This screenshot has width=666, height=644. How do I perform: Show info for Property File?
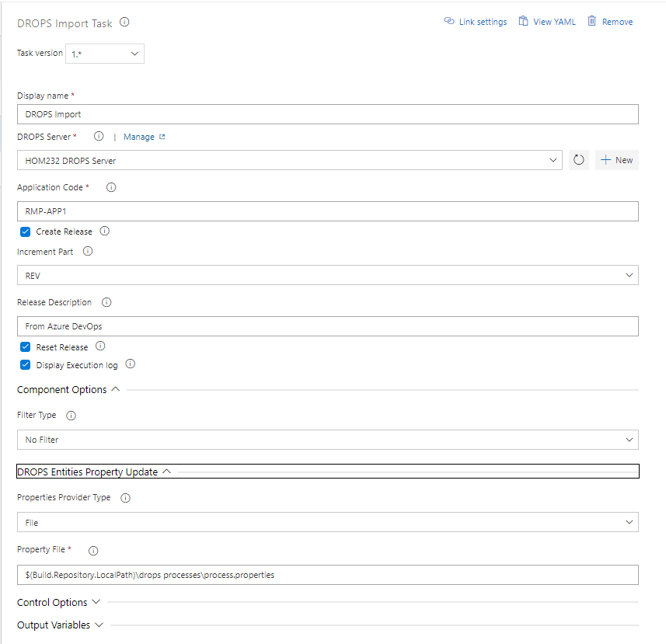[93, 551]
